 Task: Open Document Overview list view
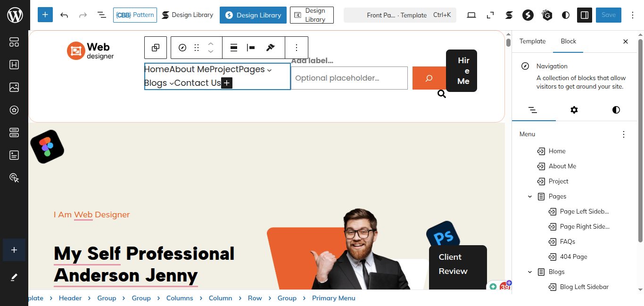point(102,15)
